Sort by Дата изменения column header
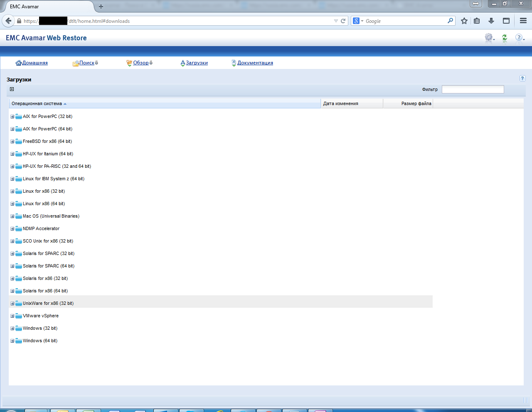This screenshot has height=412, width=532. point(352,103)
